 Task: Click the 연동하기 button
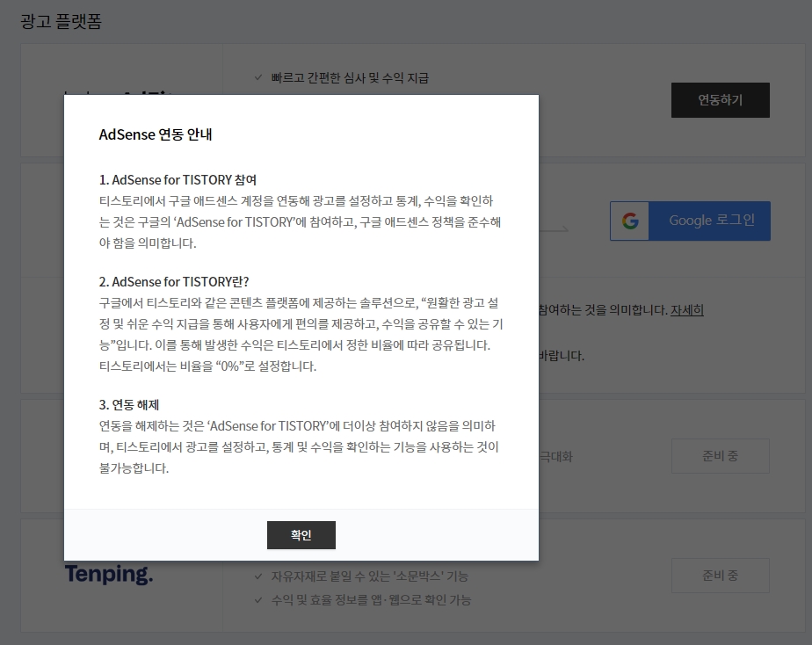click(x=720, y=100)
